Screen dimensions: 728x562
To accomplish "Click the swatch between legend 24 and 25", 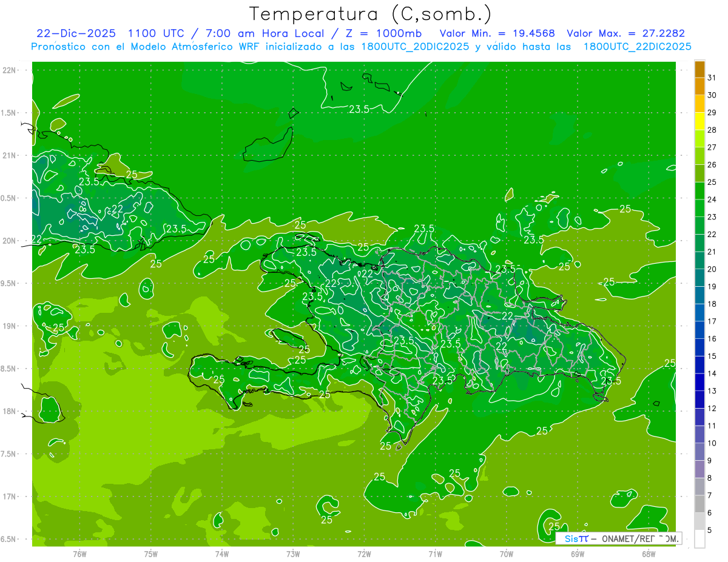I will point(699,190).
